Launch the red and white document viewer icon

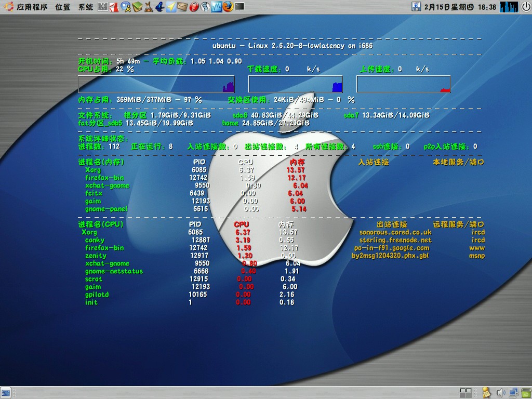[x=114, y=7]
